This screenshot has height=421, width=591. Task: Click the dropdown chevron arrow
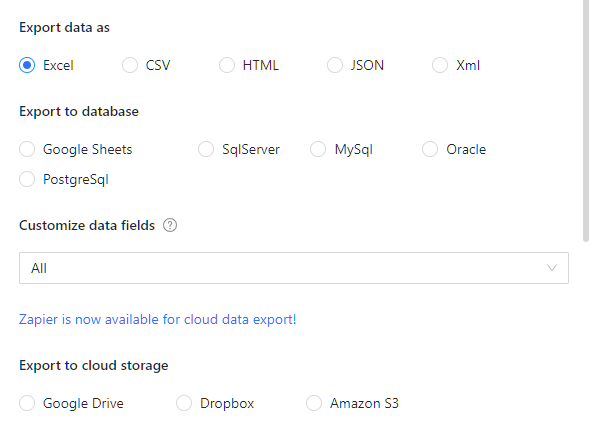coord(552,268)
